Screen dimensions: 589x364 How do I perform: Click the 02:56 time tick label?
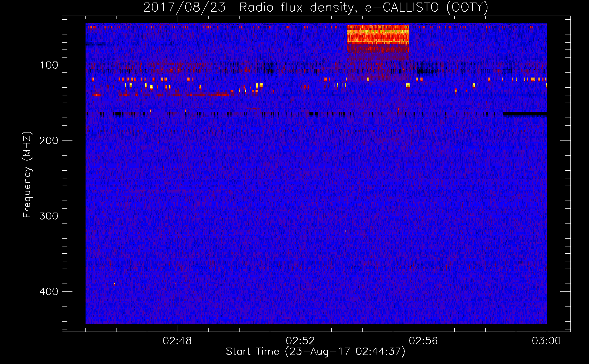[x=423, y=341]
